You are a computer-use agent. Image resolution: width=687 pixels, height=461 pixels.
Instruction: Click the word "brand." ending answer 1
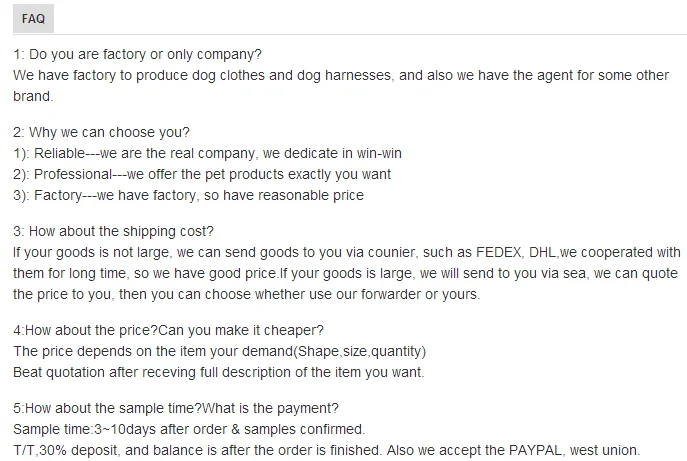click(x=32, y=97)
